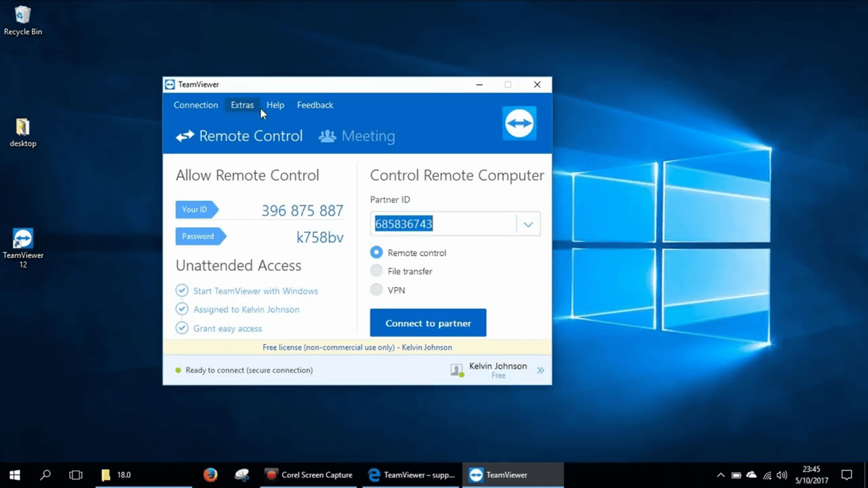868x488 pixels.
Task: Click the Assigned to Kelvin Johnson link
Action: click(246, 309)
